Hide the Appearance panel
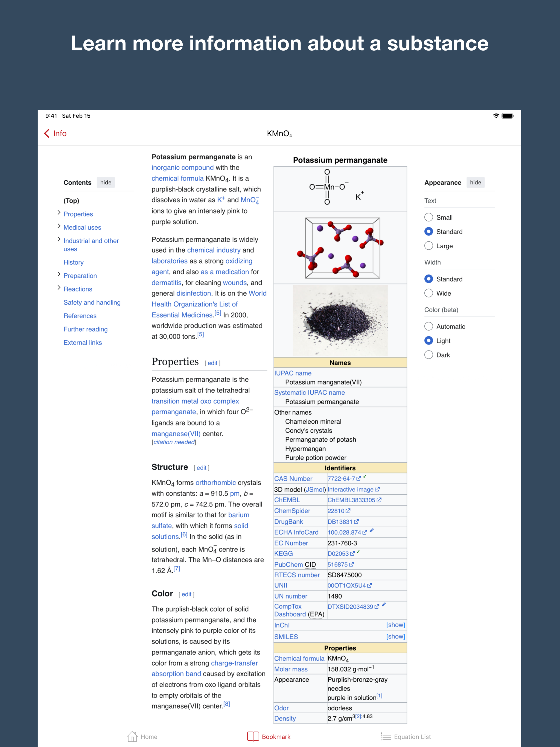 pos(475,182)
